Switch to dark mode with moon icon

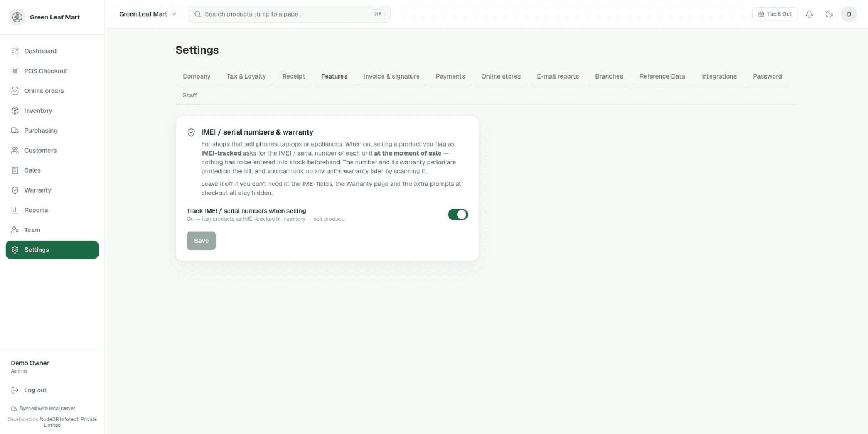point(829,14)
